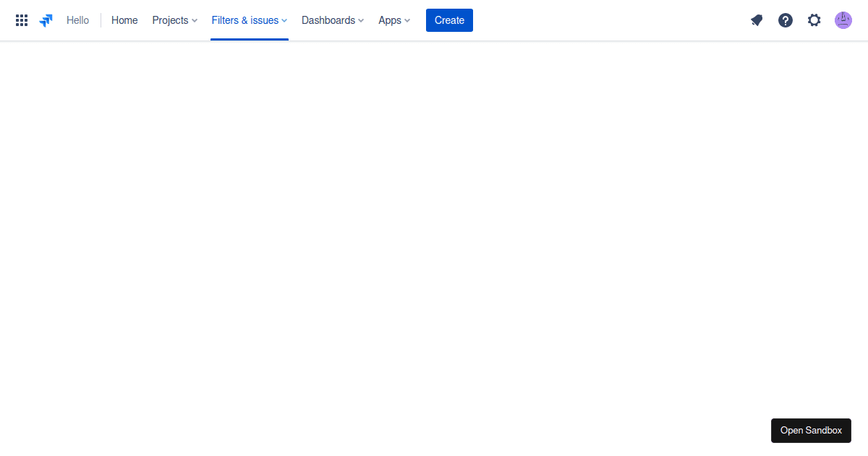Viewport: 868px width, 456px height.
Task: Expand the chevron beside Dashboards
Action: coord(360,21)
